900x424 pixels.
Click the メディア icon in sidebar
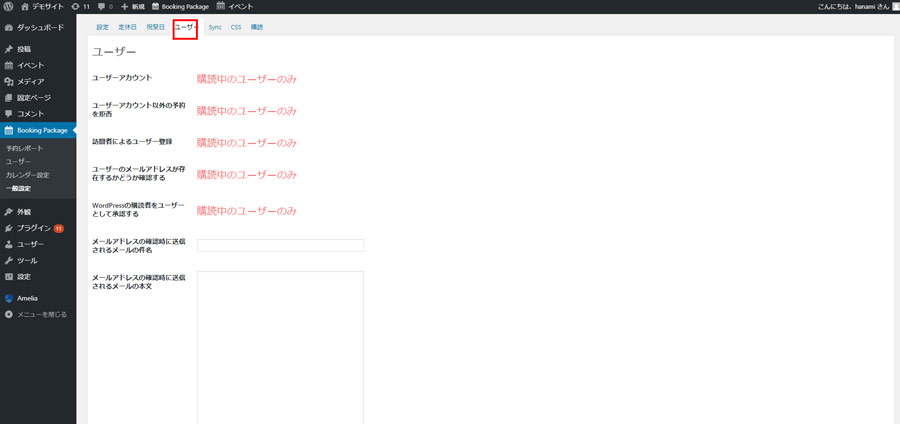[x=9, y=81]
